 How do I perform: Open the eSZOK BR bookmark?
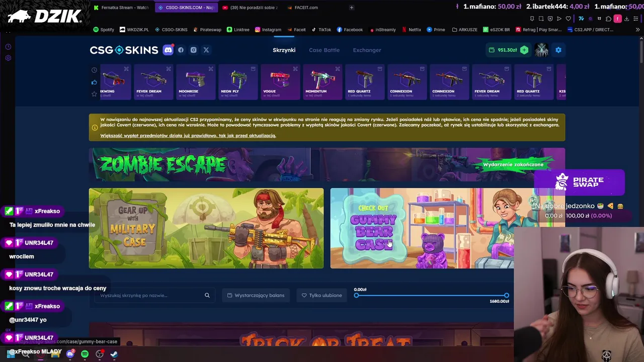pos(497,30)
